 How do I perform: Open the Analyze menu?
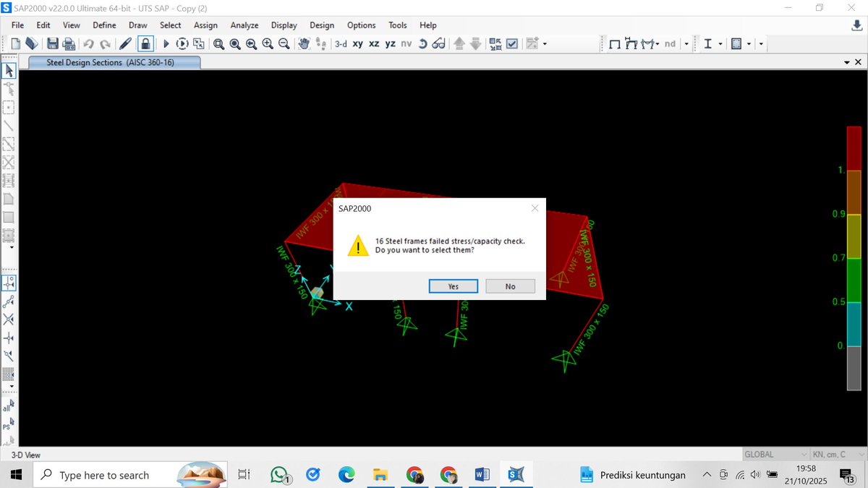244,25
